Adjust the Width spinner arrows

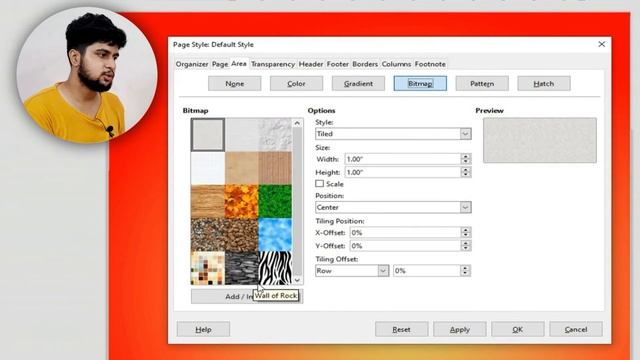(466, 159)
